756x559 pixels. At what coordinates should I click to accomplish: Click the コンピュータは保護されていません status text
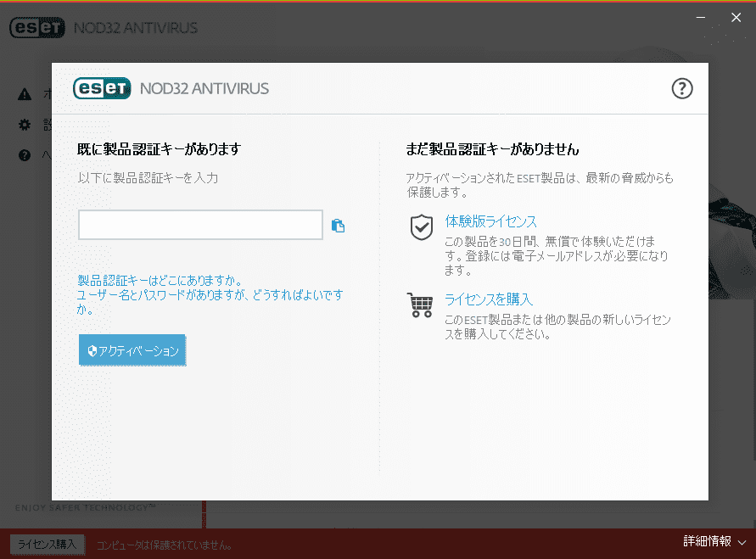[x=165, y=545]
